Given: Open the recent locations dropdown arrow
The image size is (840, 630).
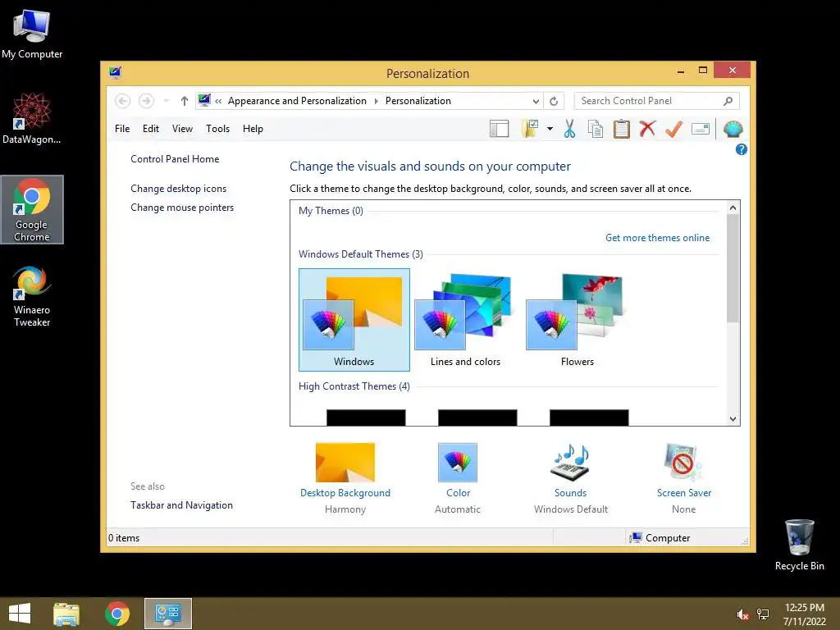Looking at the screenshot, I should 167,101.
